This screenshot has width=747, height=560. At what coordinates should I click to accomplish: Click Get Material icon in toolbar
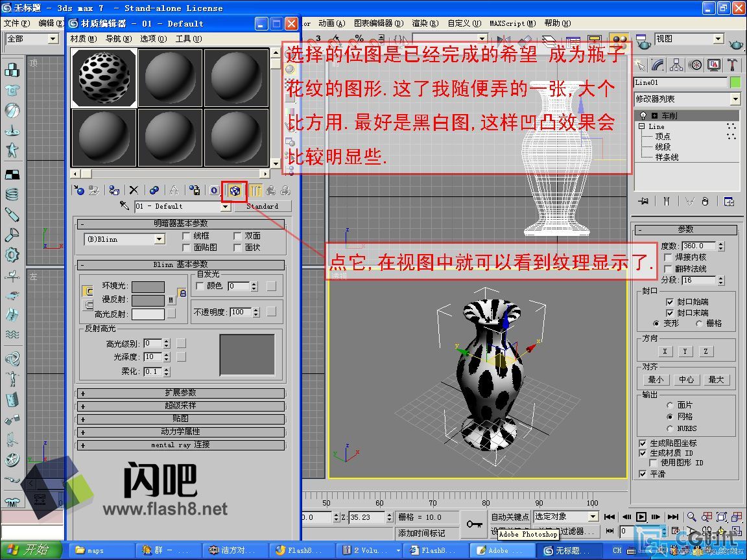click(78, 190)
